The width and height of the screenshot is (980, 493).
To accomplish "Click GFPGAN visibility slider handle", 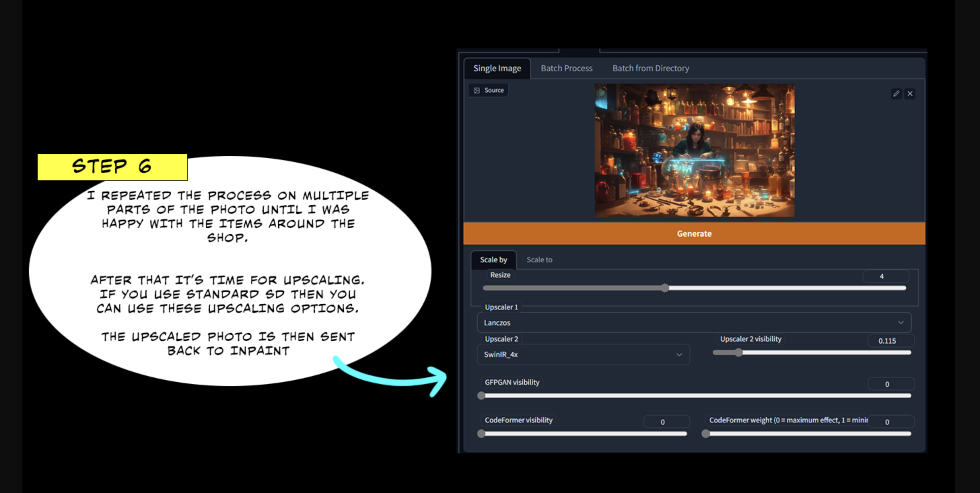I will [481, 396].
